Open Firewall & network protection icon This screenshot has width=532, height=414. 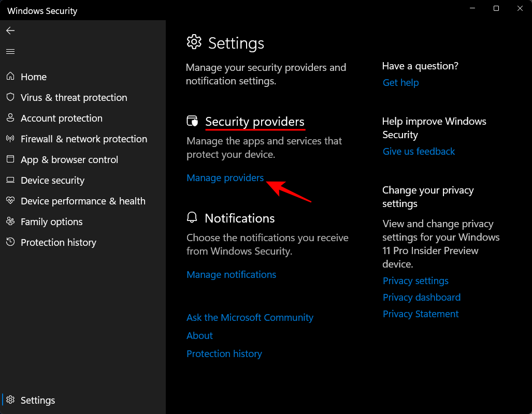[x=10, y=139]
